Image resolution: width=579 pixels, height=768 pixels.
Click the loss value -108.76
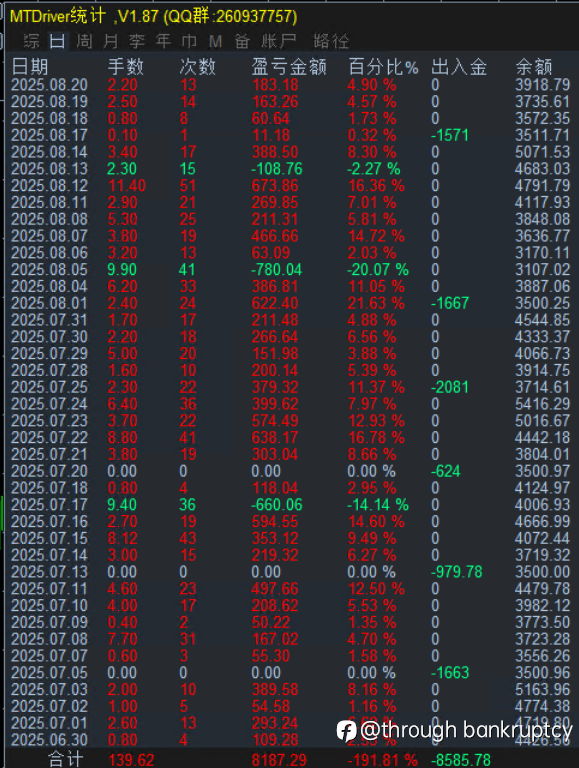tap(277, 169)
